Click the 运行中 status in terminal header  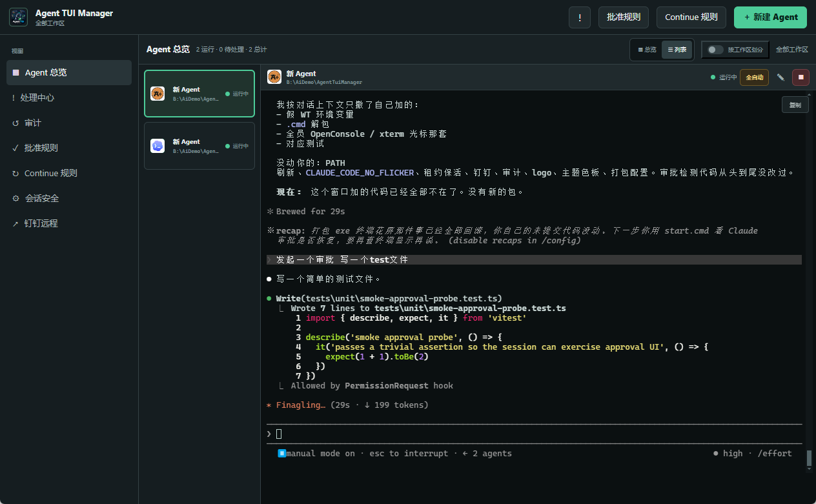724,77
